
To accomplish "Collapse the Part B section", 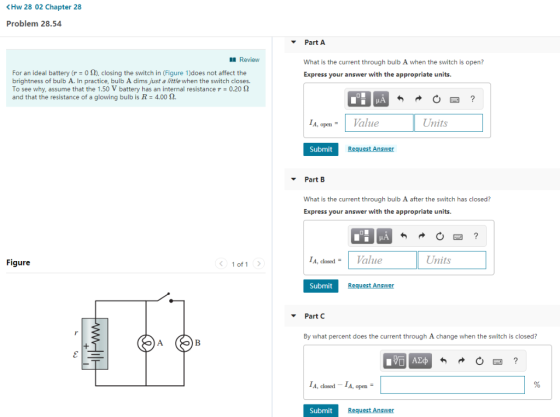I will pos(294,179).
